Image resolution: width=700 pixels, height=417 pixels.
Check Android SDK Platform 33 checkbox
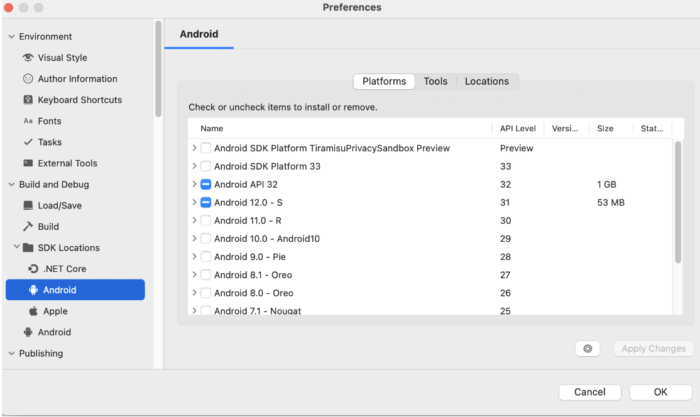pos(206,166)
